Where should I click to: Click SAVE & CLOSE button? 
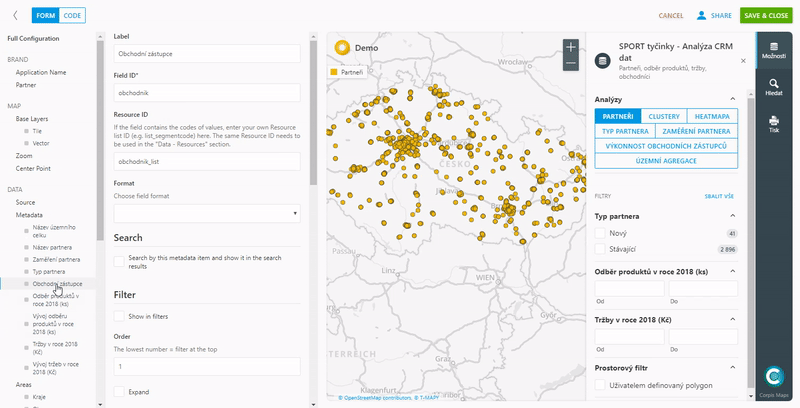[766, 15]
